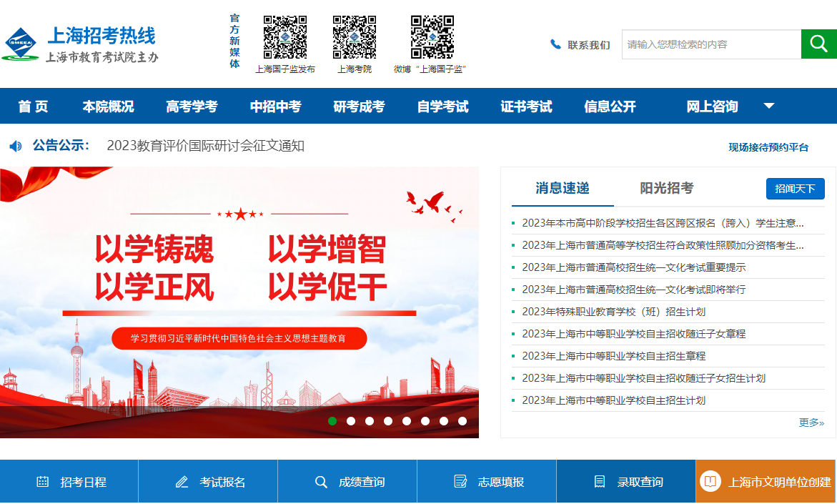The width and height of the screenshot is (837, 504).
Task: Jump to the last carousel slide dot
Action: [x=462, y=421]
